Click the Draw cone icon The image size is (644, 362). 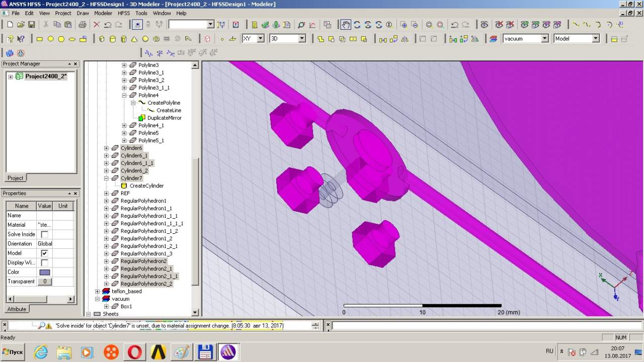pos(134,39)
